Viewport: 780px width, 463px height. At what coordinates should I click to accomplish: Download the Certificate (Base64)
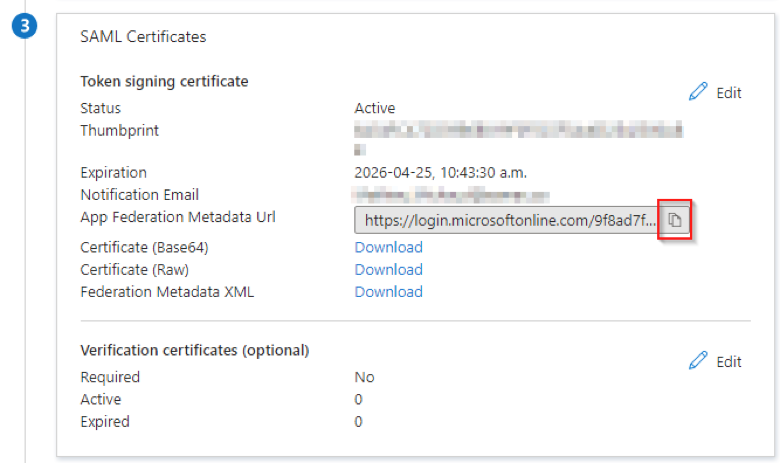(389, 247)
